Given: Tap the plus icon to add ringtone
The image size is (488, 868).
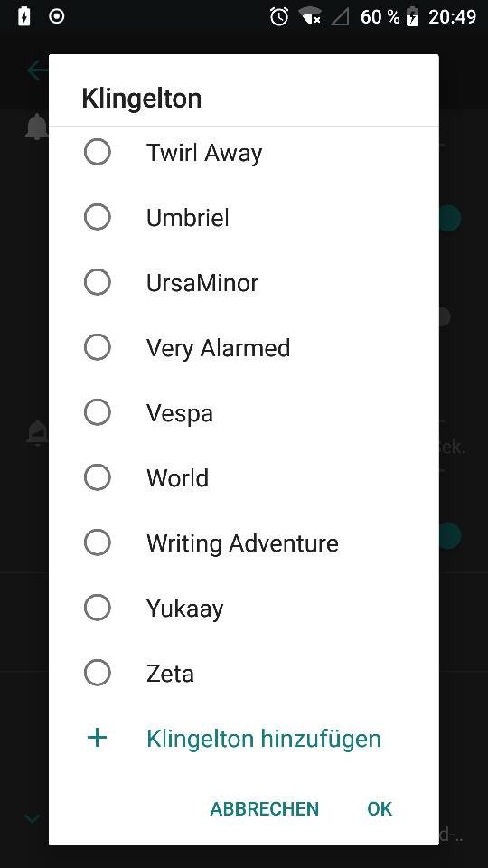Looking at the screenshot, I should click(97, 738).
